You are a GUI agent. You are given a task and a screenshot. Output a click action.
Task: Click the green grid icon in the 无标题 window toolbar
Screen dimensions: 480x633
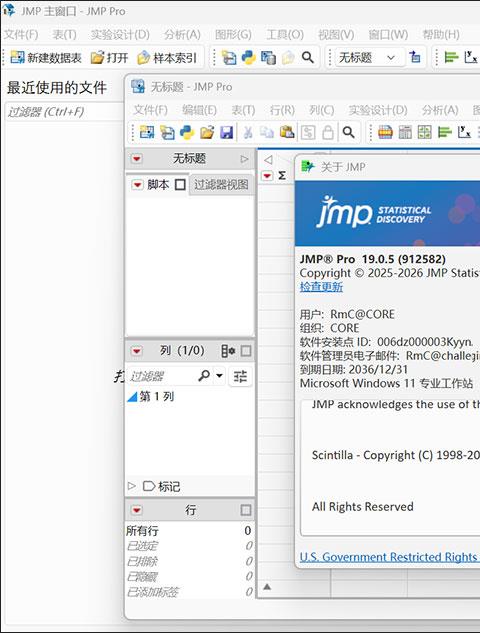(425, 132)
